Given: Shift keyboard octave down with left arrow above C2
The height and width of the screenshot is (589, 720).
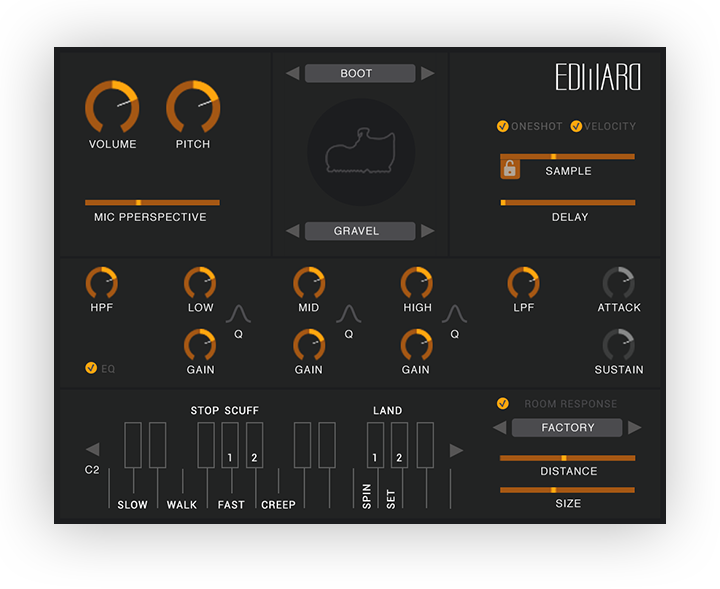Looking at the screenshot, I should (x=92, y=450).
